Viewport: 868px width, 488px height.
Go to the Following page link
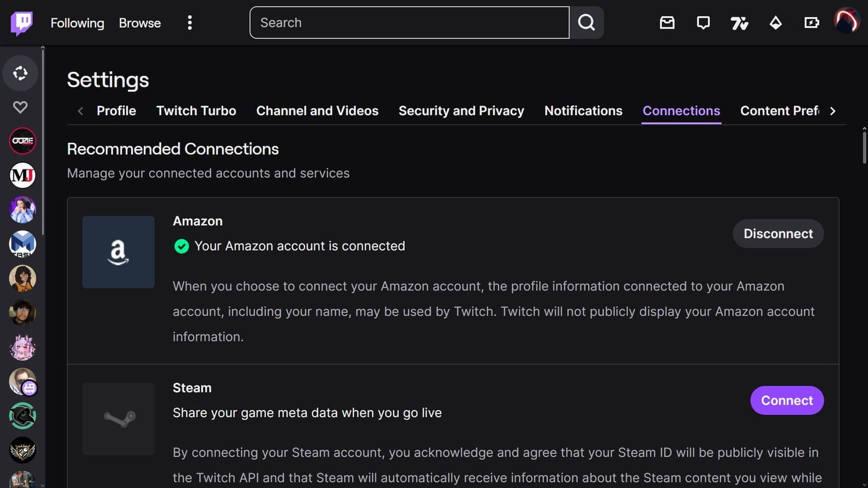click(x=77, y=23)
